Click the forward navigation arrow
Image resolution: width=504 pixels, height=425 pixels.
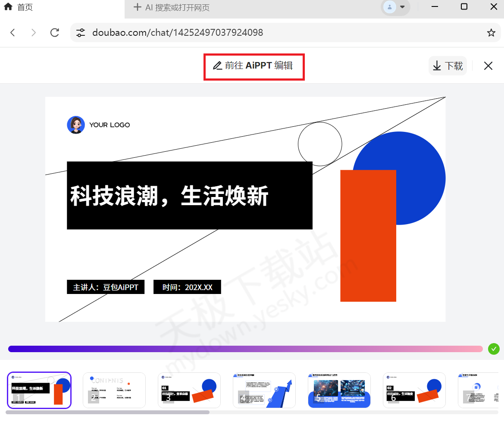point(34,32)
